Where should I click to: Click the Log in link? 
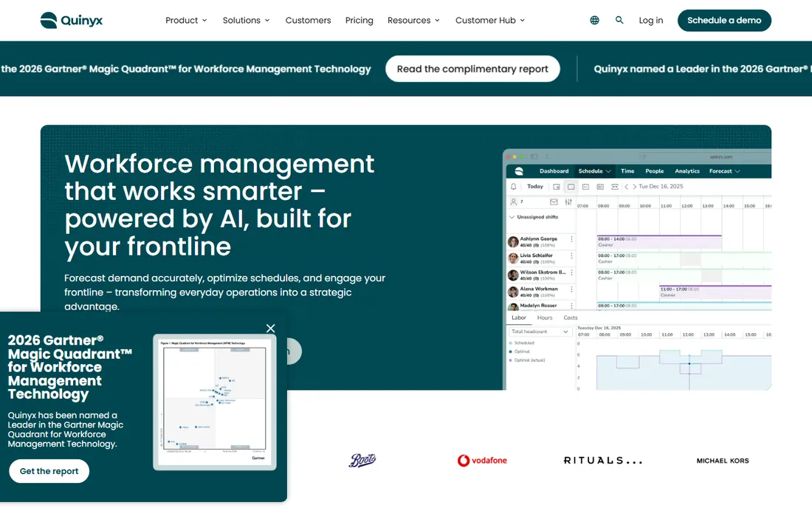[651, 20]
